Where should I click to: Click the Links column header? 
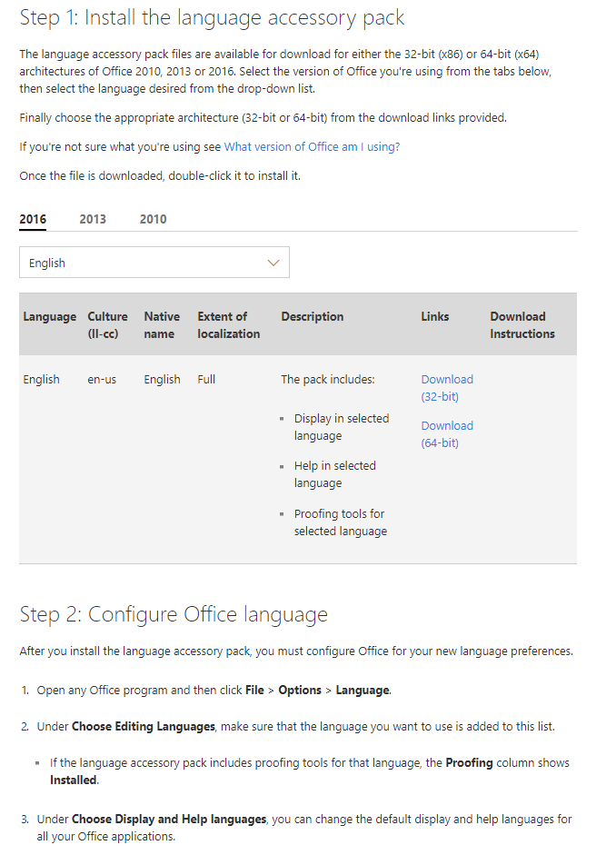coord(434,316)
